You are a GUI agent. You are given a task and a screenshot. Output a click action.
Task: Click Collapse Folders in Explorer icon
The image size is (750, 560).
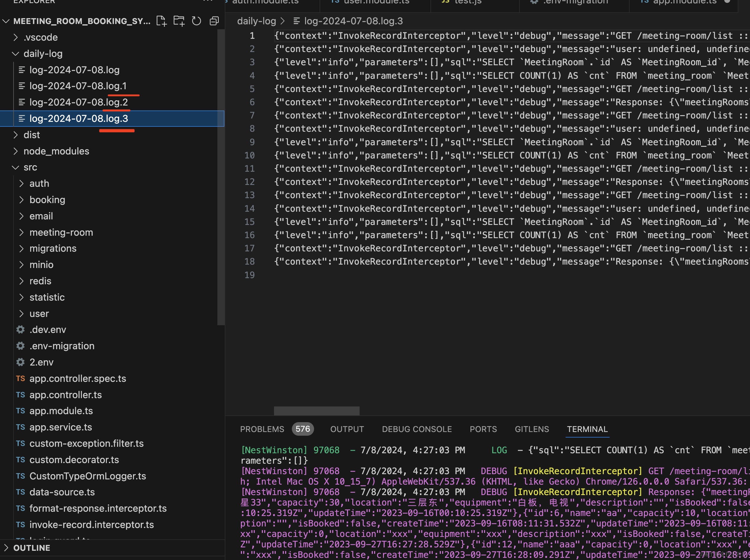click(x=214, y=21)
